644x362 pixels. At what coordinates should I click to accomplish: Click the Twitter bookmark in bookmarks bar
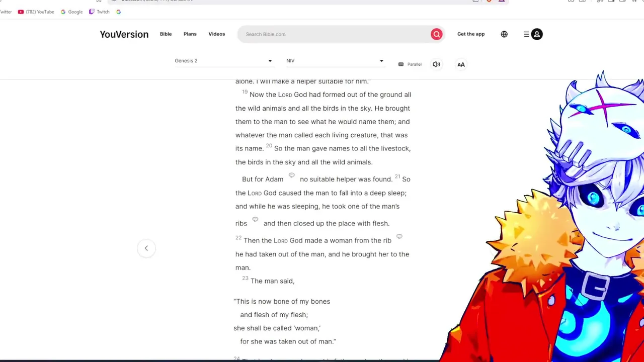pos(6,12)
